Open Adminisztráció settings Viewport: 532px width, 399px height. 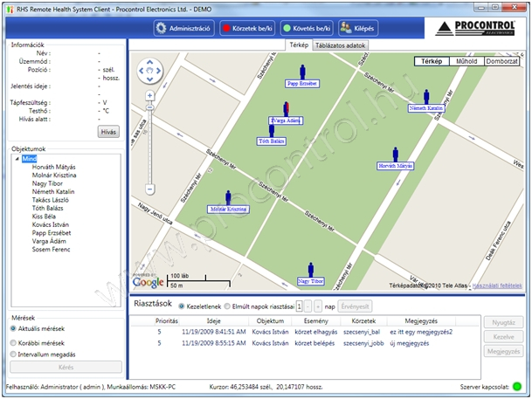click(x=184, y=28)
